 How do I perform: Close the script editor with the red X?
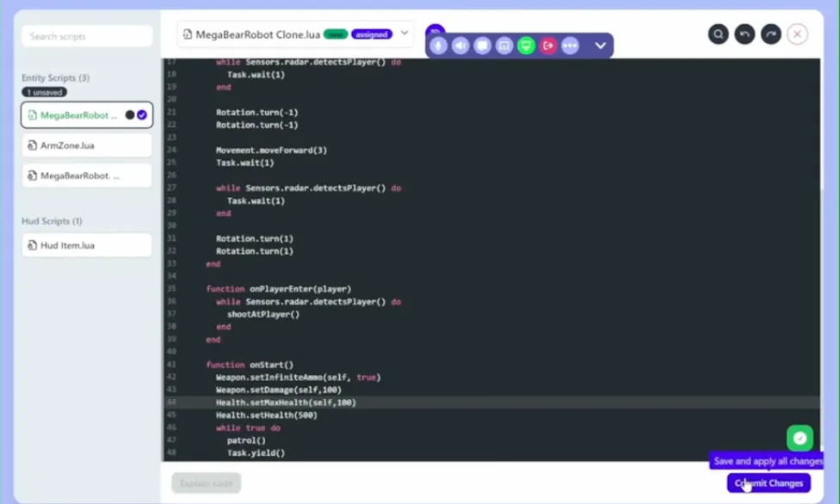(x=797, y=34)
